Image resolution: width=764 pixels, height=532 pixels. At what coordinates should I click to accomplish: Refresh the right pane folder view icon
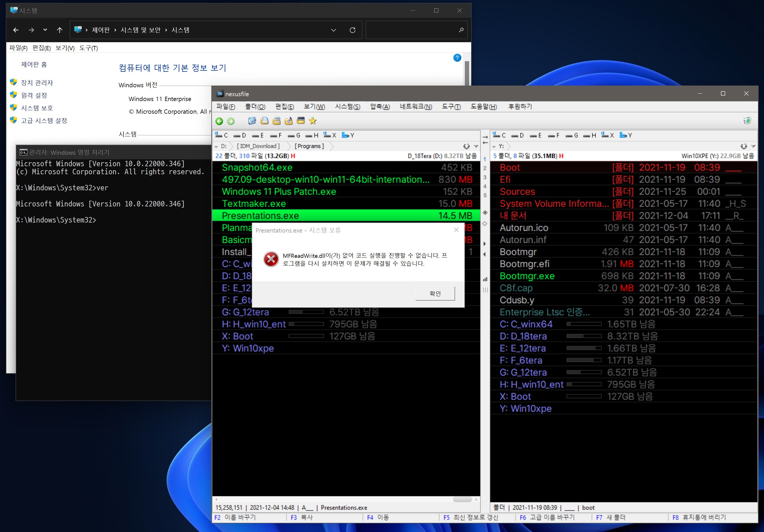pyautogui.click(x=744, y=146)
